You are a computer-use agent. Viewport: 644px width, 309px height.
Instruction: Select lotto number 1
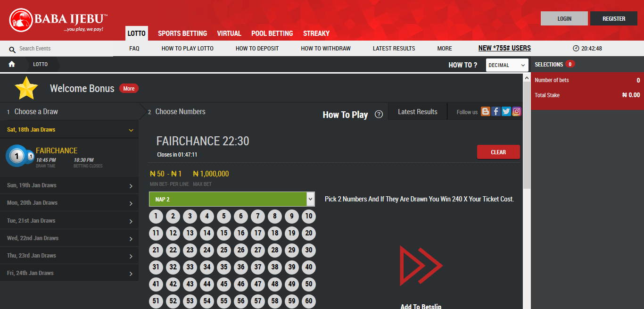156,217
